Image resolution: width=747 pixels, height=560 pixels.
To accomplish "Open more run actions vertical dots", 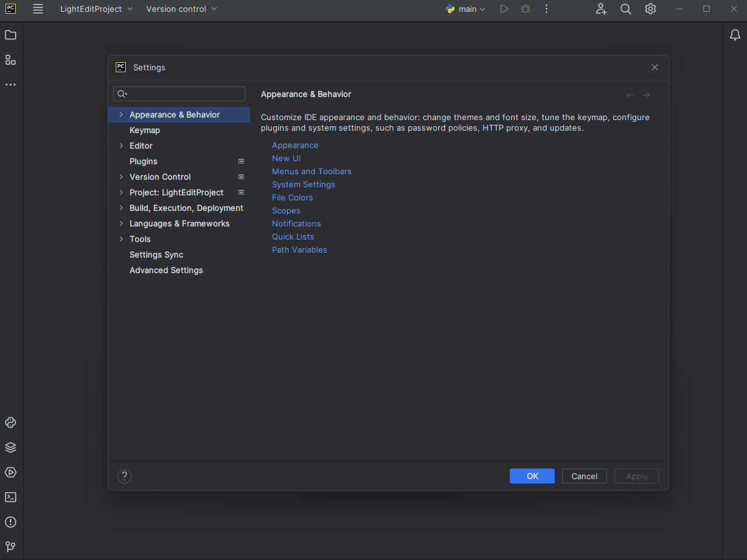I will (x=547, y=9).
